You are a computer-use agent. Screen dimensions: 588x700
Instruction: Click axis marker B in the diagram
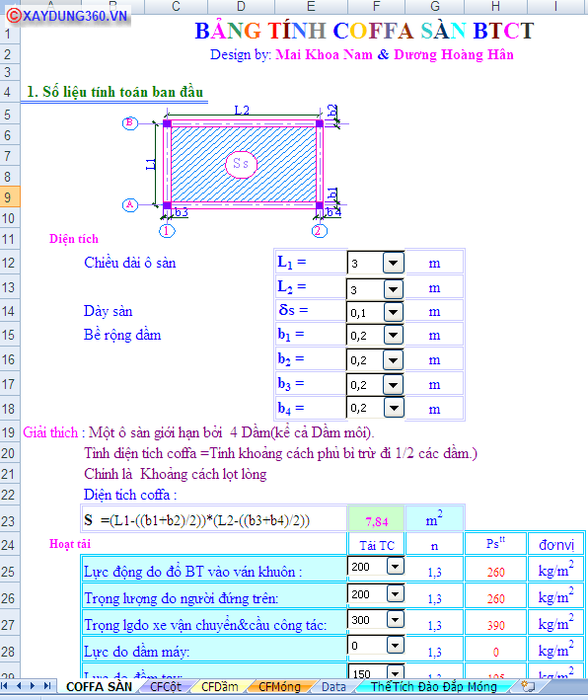(130, 122)
